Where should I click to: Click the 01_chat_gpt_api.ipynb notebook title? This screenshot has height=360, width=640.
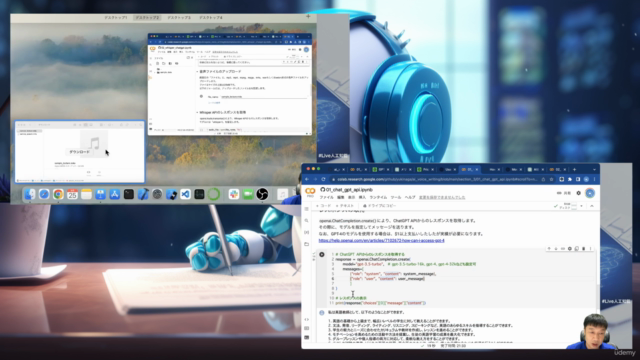coord(349,190)
